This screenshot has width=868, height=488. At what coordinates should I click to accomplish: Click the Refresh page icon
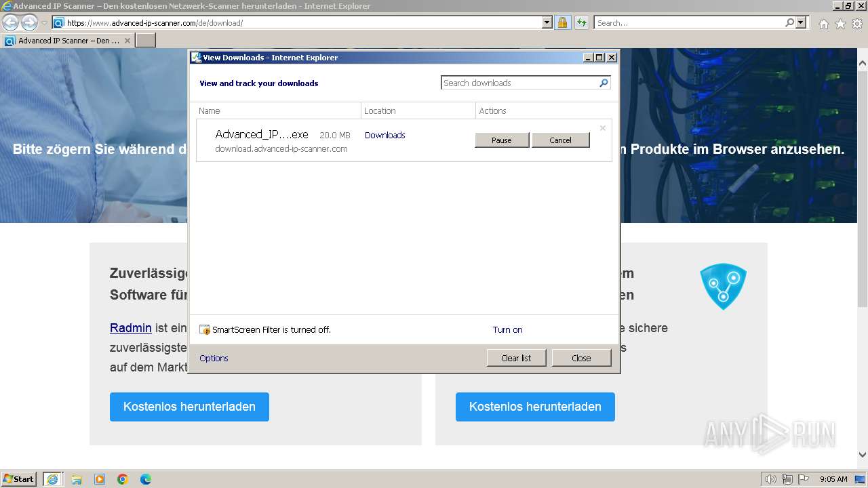point(581,22)
